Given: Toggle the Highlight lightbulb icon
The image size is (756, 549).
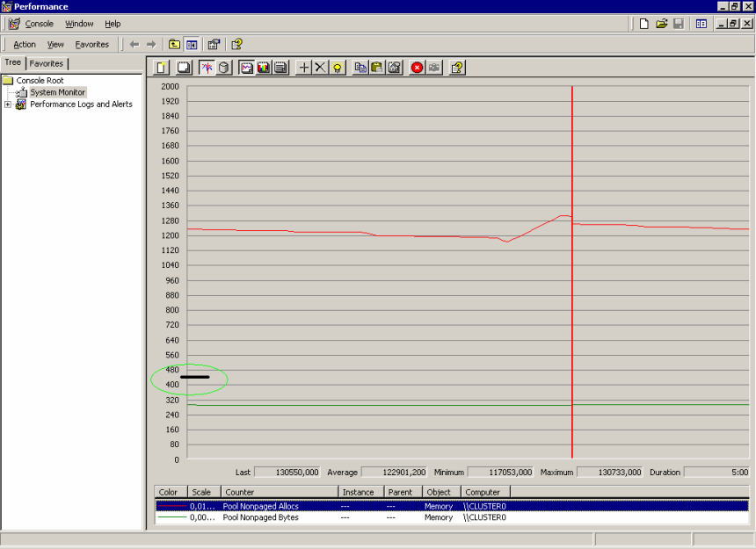Looking at the screenshot, I should tap(337, 68).
